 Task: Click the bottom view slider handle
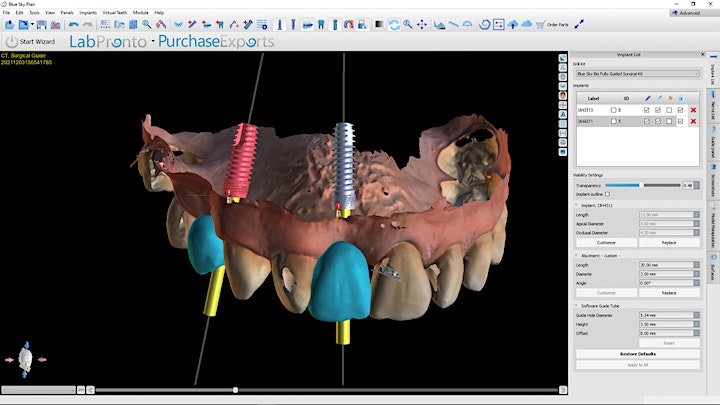coord(235,390)
